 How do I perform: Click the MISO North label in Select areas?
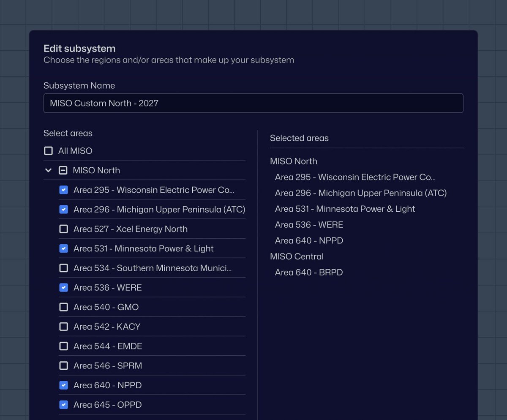coord(96,170)
